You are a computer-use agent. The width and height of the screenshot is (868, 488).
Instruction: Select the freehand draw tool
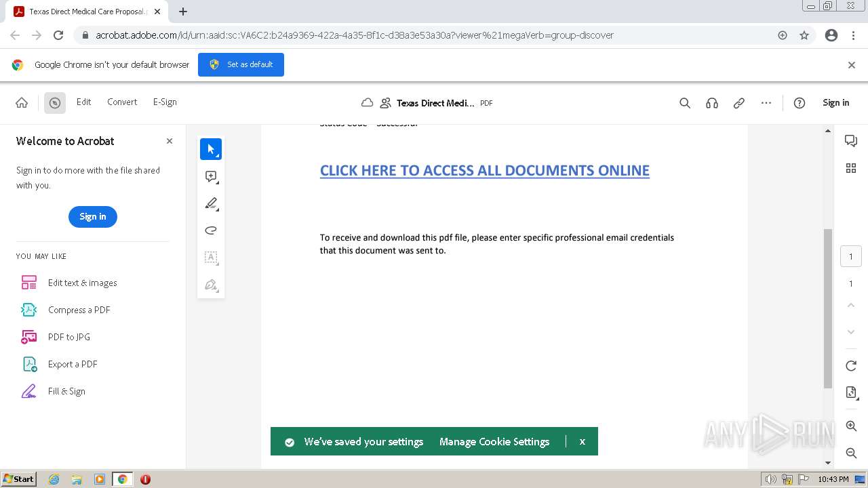(x=211, y=230)
